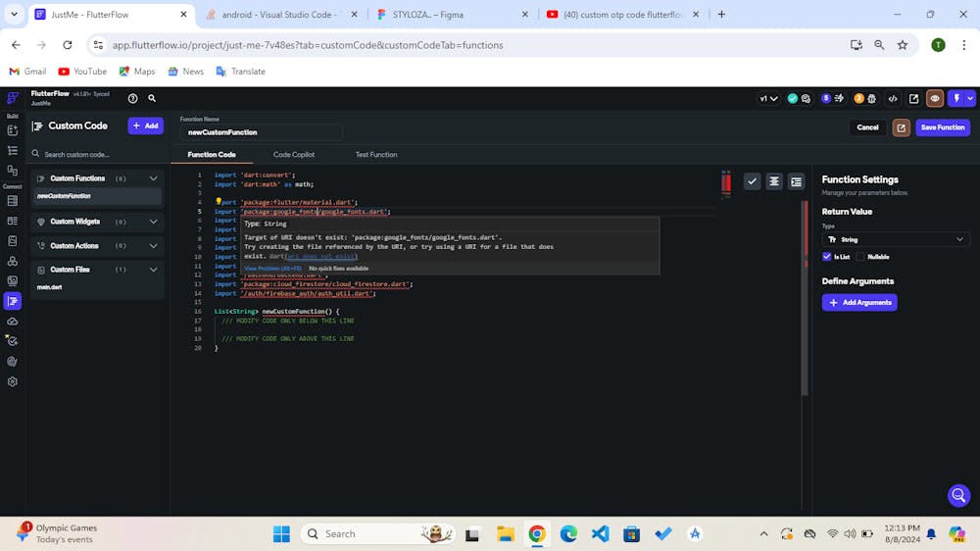Switch to the Visual Studio Code browser tab
The height and width of the screenshot is (551, 980).
pos(279,15)
